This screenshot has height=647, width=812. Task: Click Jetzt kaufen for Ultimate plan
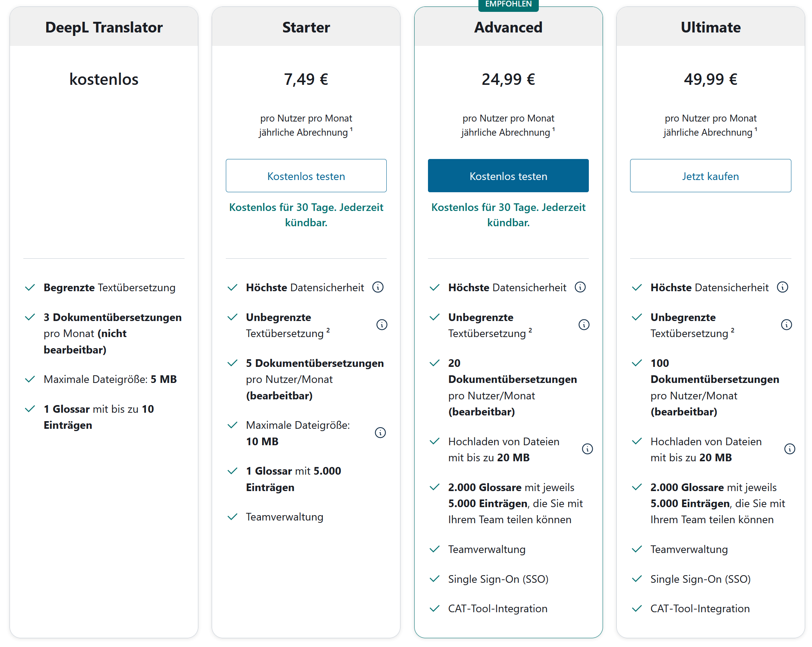[710, 176]
